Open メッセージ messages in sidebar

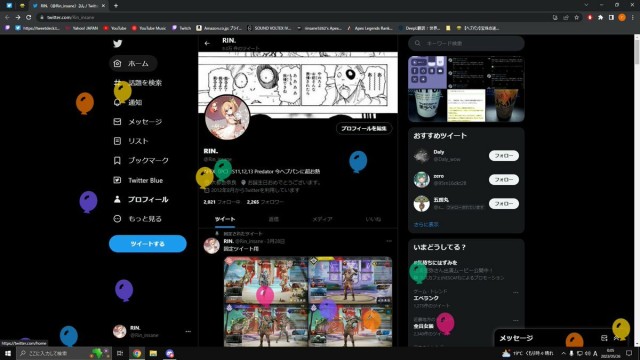[x=138, y=122]
